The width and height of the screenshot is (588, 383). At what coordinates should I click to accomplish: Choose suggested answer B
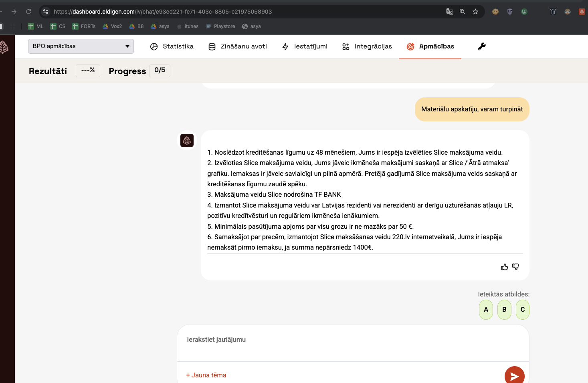coord(504,310)
